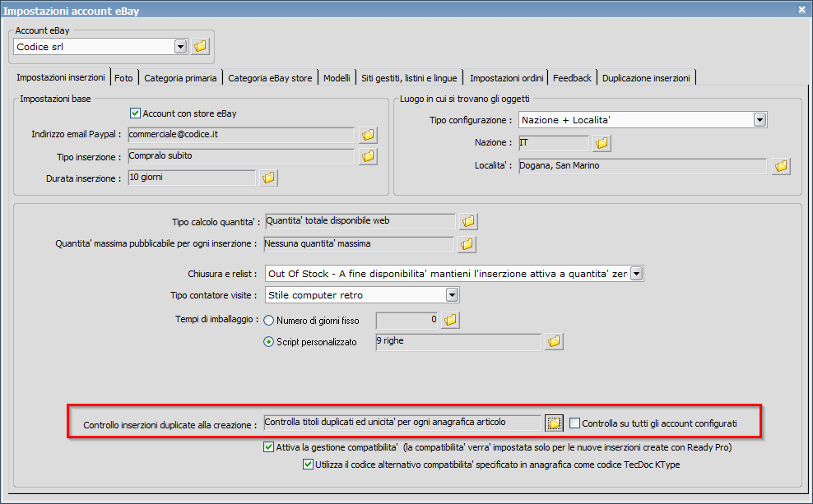Open Siti gestiti, listini e lingue tab
Image resolution: width=813 pixels, height=504 pixels.
coord(409,78)
